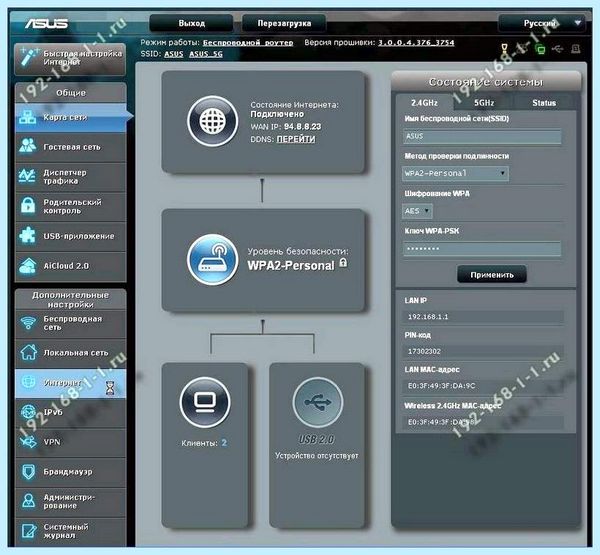
Task: Open IPv6 globe icon
Action: click(29, 412)
